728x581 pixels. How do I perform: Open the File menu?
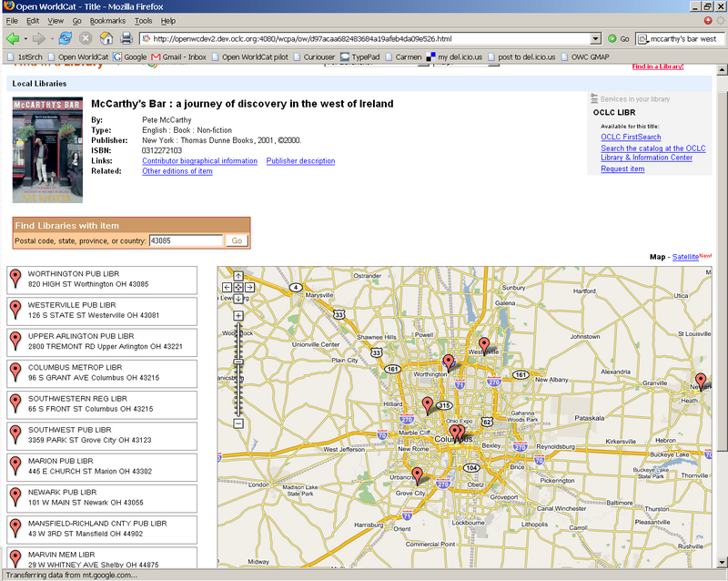12,21
